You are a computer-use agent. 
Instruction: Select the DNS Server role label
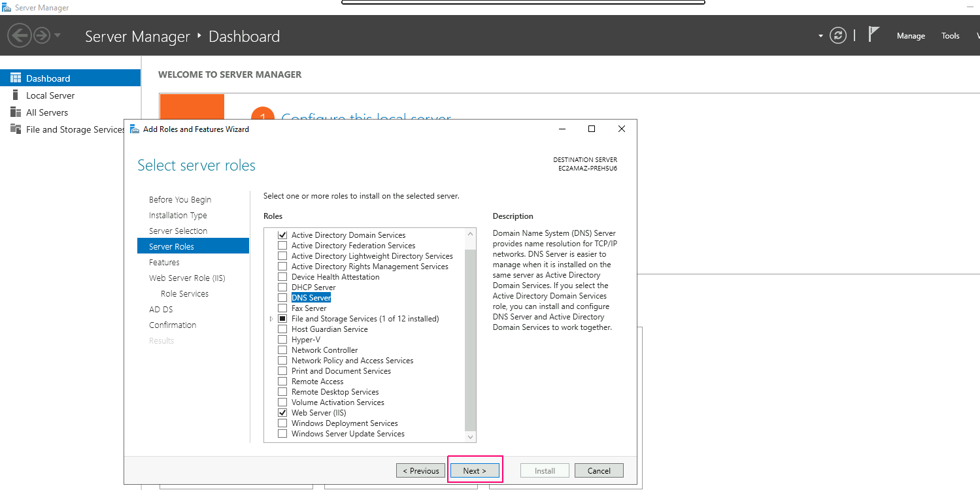[311, 298]
